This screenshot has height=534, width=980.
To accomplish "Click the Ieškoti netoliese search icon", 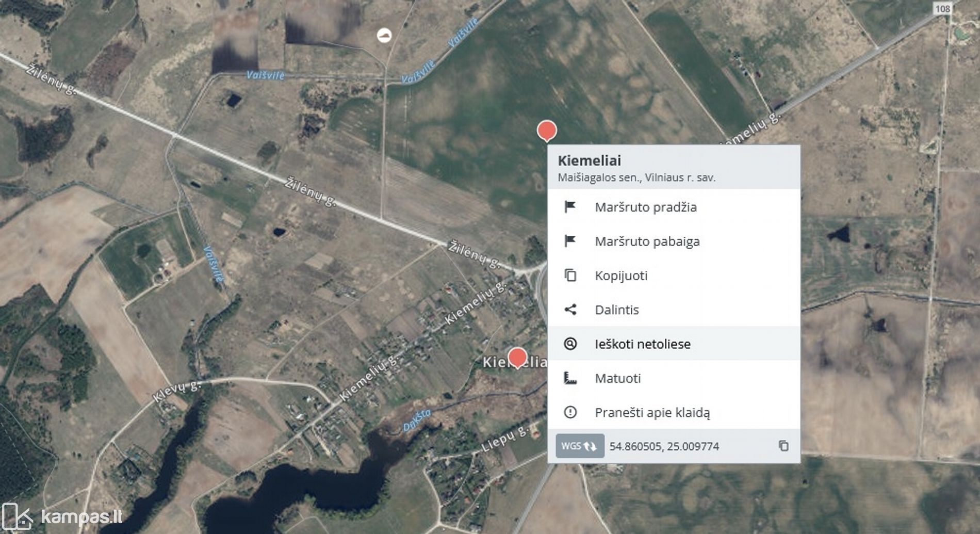I will pyautogui.click(x=570, y=344).
